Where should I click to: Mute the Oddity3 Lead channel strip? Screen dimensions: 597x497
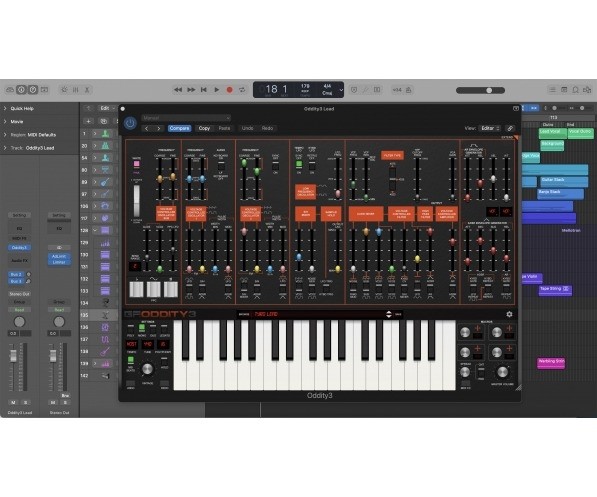[x=13, y=403]
